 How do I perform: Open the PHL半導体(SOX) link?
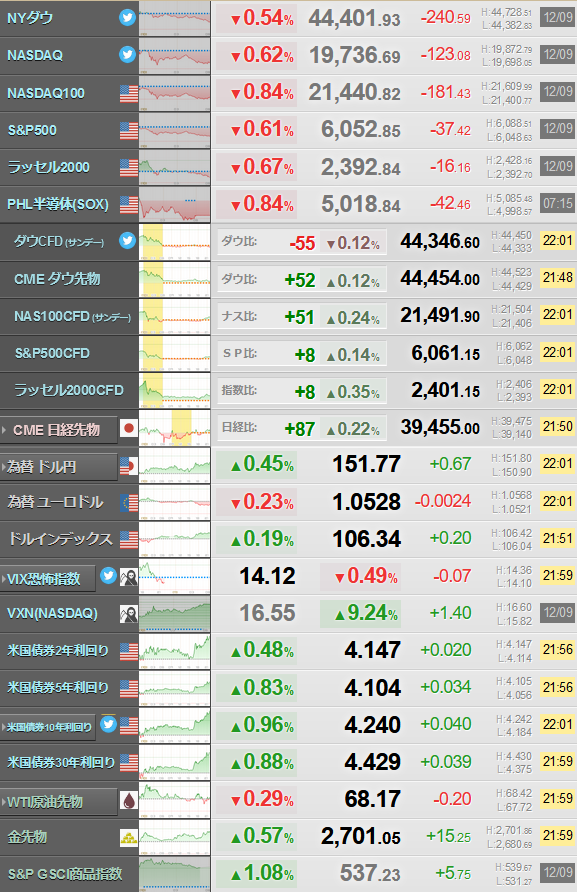click(57, 204)
